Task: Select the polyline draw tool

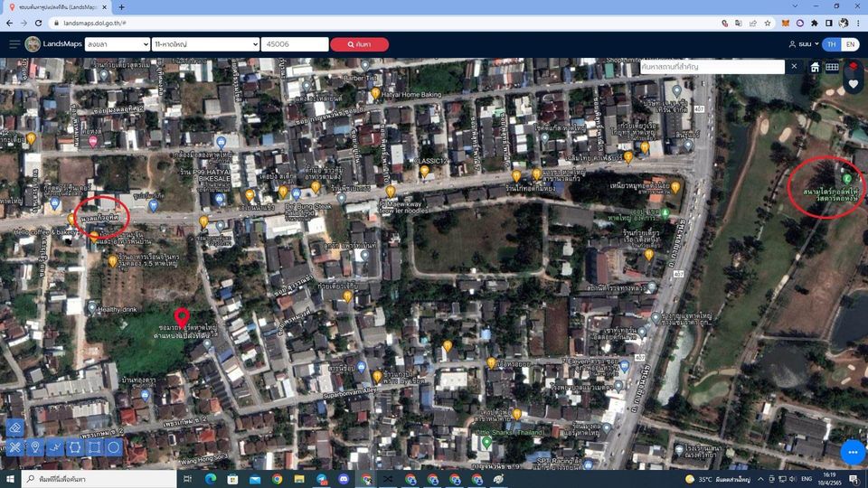Action: 55,447
